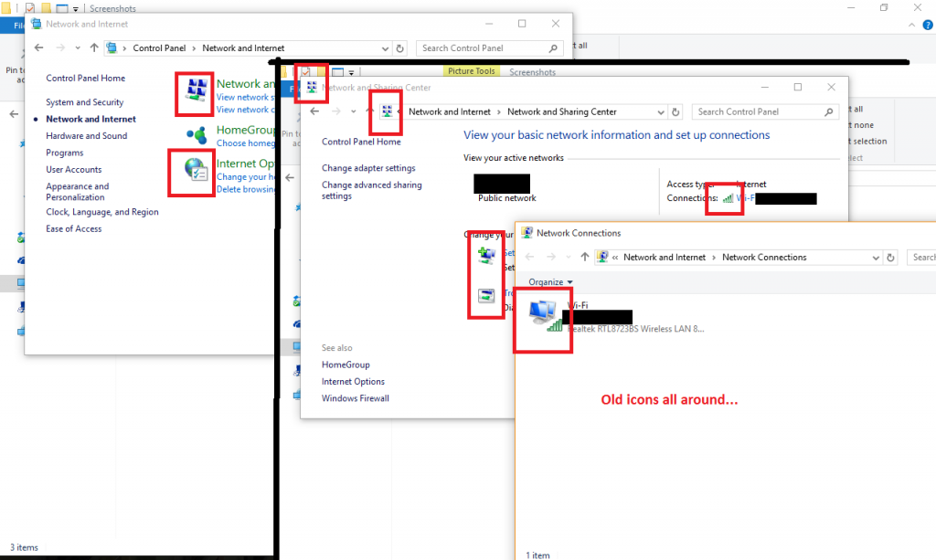Click the magnifier icon in the Network and Internet search box
The width and height of the screenshot is (936, 560).
pos(553,48)
